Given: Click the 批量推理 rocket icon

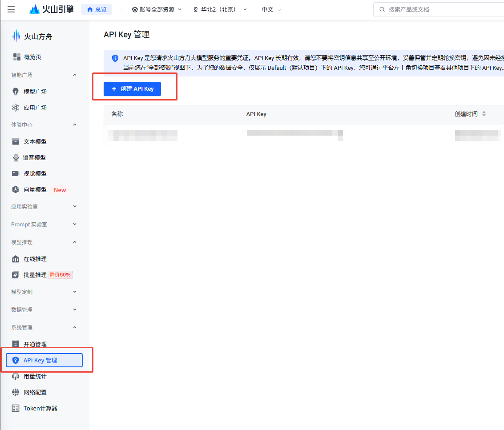Looking at the screenshot, I should pos(16,275).
